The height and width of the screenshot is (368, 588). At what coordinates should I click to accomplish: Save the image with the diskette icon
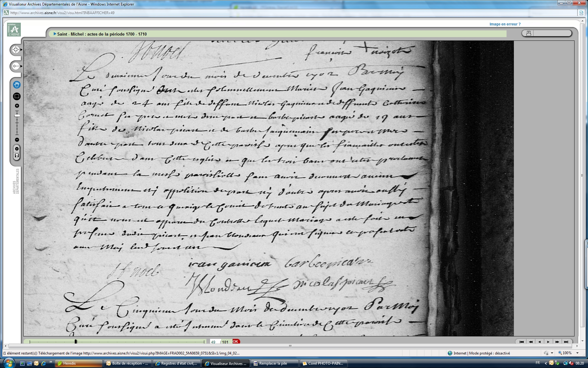click(x=17, y=156)
